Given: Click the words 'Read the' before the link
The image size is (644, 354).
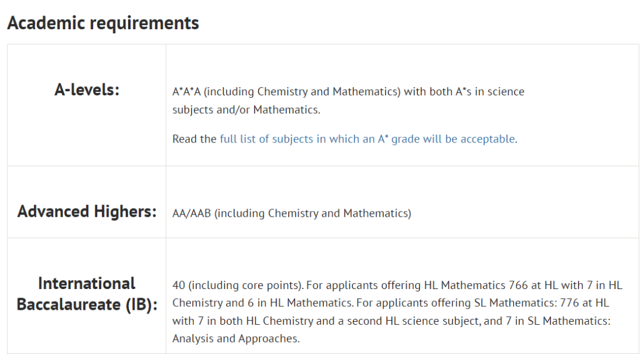Looking at the screenshot, I should [194, 139].
